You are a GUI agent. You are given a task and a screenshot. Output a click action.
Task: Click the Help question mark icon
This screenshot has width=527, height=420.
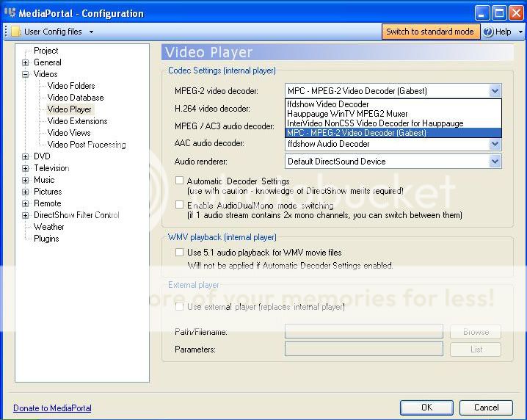488,32
